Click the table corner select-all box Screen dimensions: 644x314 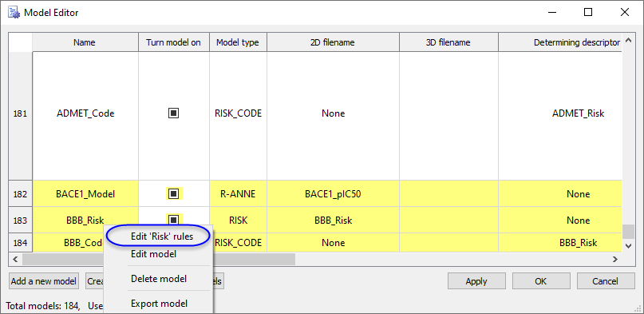[21, 42]
